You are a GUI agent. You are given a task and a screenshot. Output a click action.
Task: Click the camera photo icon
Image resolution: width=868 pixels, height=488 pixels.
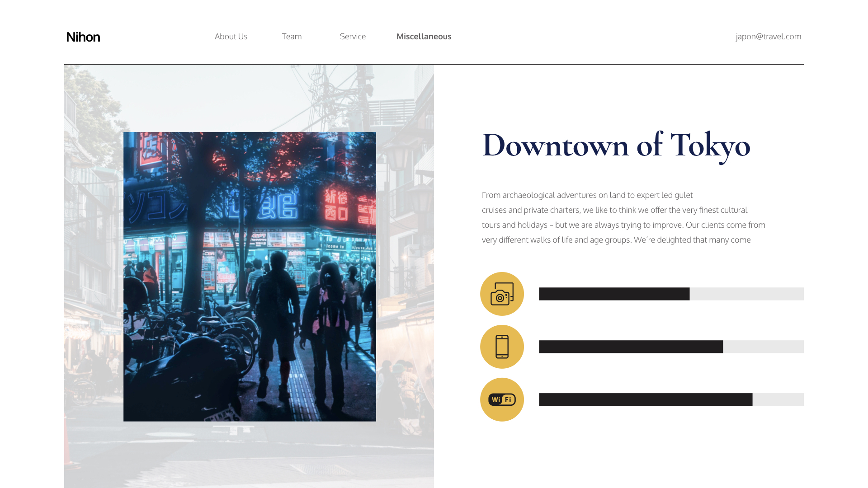pos(502,294)
